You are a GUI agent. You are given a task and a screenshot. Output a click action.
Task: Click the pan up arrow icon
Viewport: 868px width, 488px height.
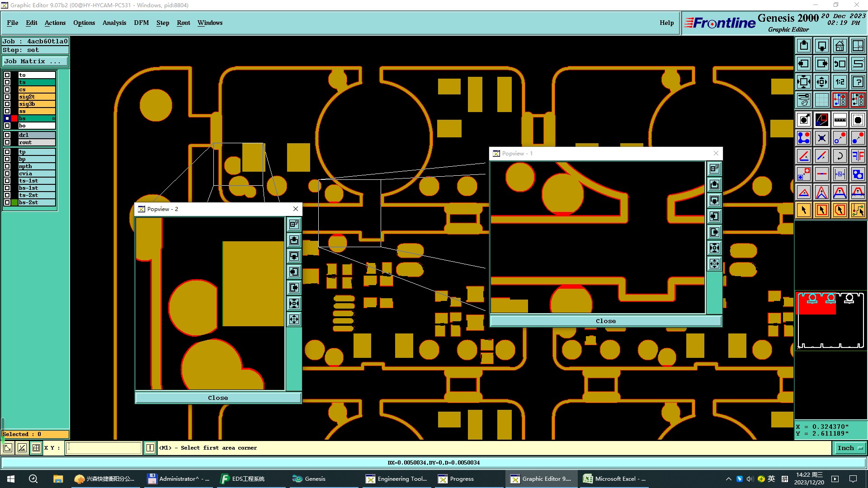(804, 46)
